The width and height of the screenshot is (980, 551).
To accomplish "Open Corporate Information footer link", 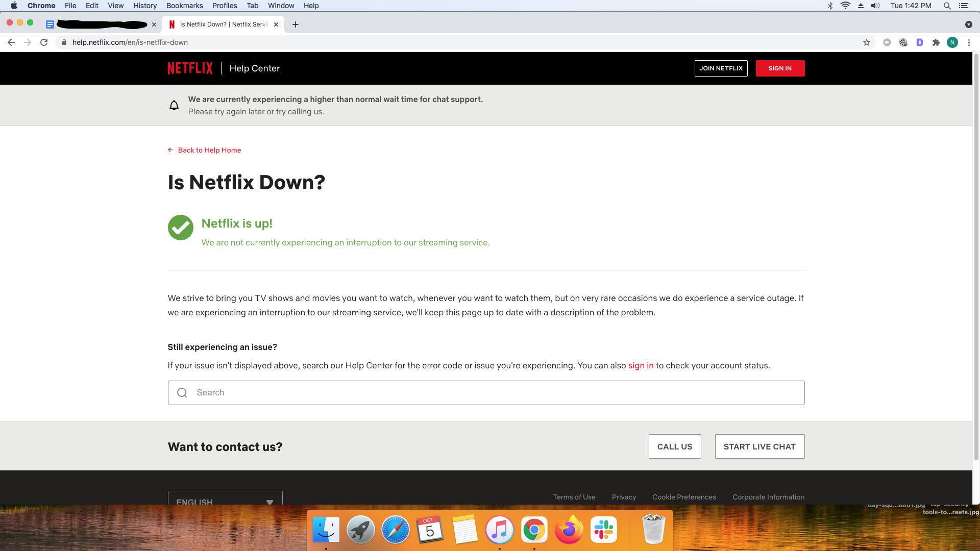I will point(769,497).
